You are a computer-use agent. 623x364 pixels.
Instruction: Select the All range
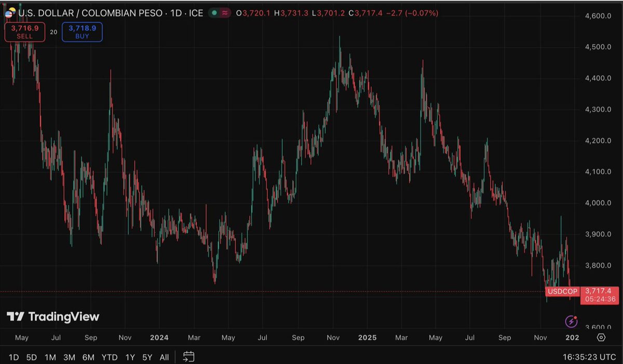(164, 357)
